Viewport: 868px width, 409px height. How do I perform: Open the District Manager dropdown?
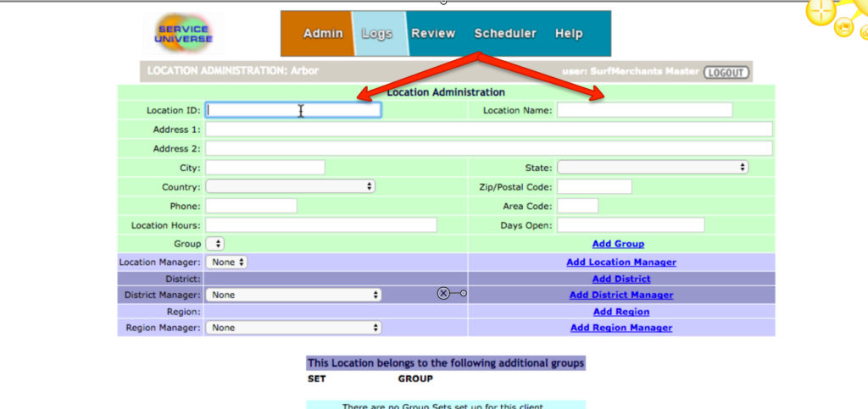(x=293, y=295)
